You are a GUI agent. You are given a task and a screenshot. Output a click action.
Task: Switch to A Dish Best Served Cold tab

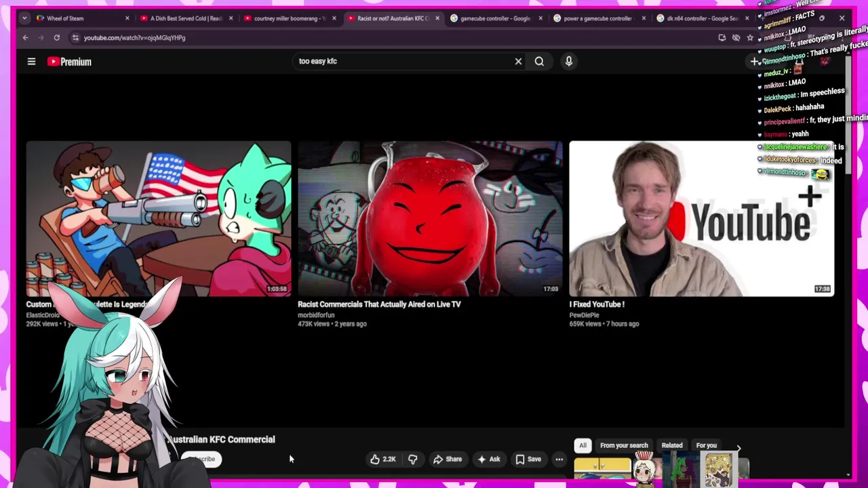point(184,18)
